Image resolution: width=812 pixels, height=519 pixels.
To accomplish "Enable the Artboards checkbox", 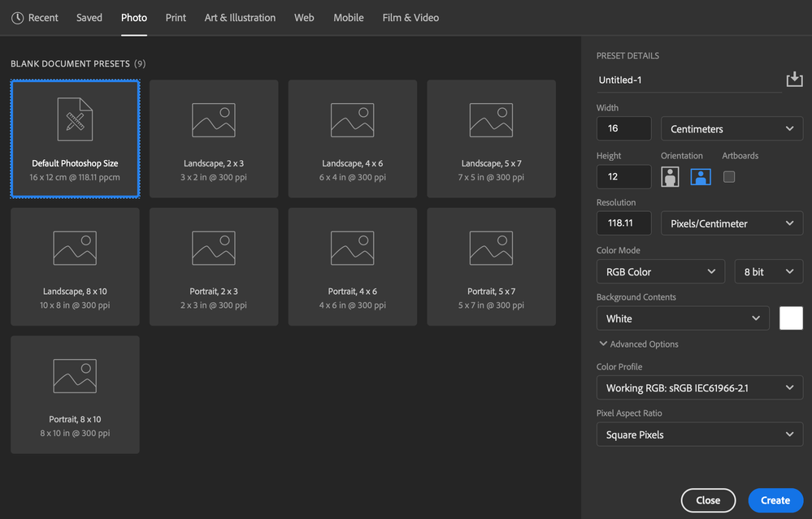I will coord(728,176).
